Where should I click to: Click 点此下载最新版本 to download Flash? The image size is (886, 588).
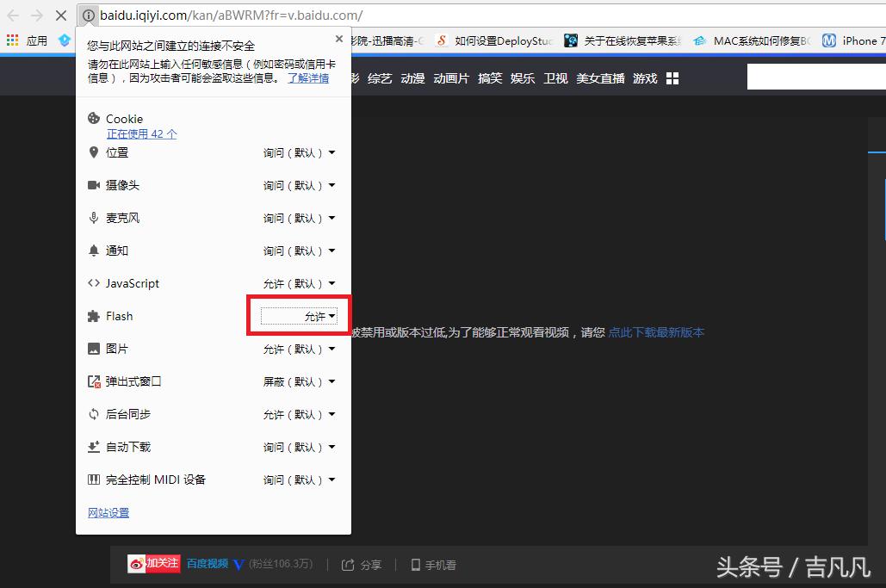point(657,332)
